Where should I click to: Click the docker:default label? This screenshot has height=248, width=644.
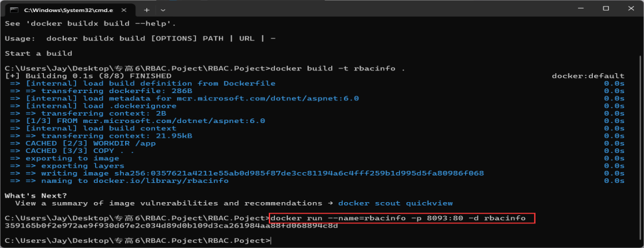(588, 76)
